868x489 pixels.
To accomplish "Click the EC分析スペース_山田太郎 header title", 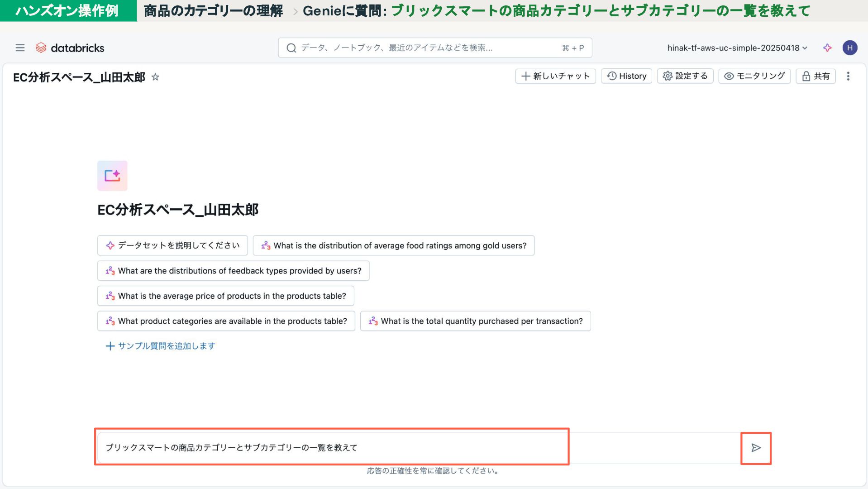I will pos(79,77).
